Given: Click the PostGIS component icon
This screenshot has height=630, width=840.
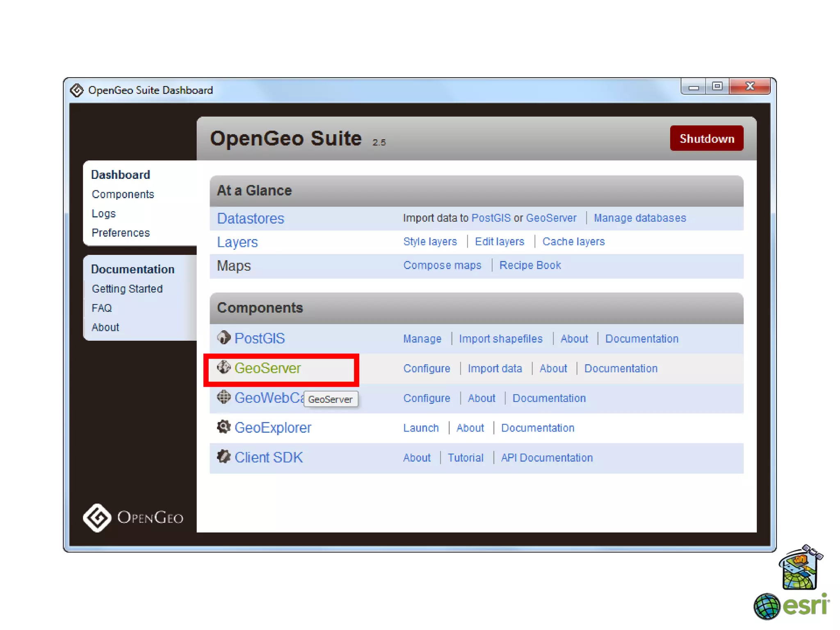Looking at the screenshot, I should pyautogui.click(x=224, y=338).
